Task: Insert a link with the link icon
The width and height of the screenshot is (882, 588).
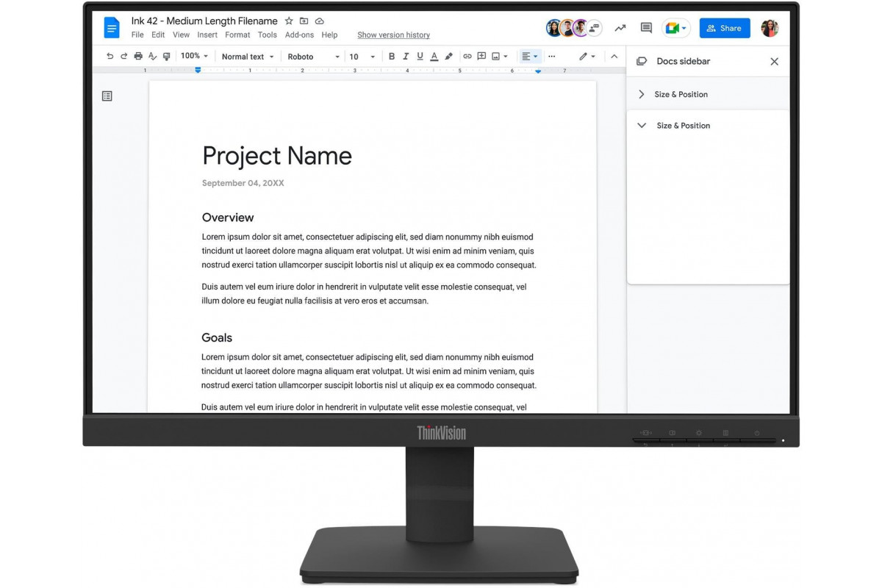Action: pos(467,57)
